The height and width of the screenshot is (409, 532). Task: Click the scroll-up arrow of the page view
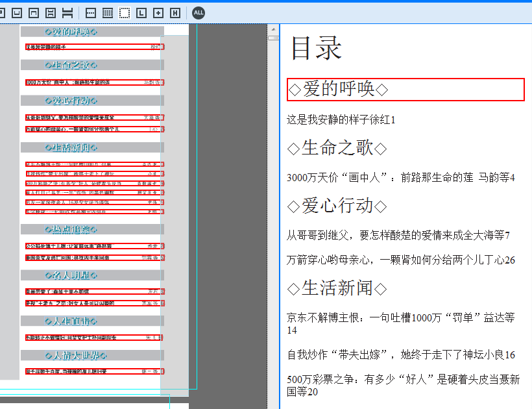(273, 30)
